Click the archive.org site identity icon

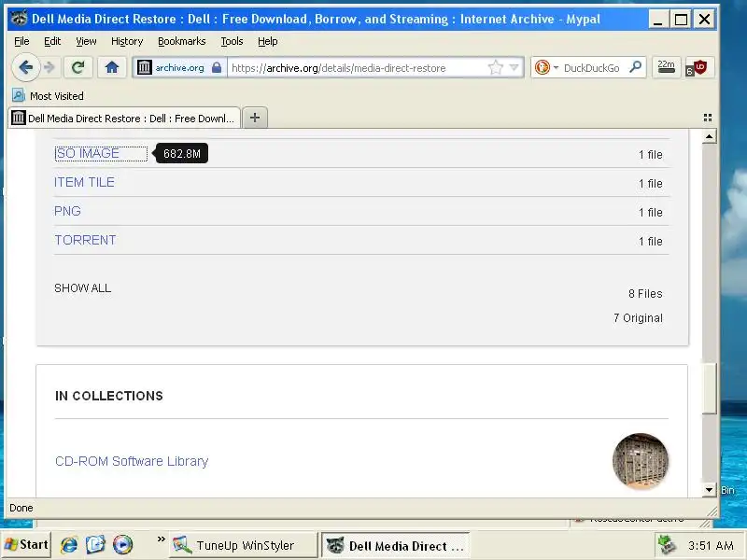click(145, 67)
